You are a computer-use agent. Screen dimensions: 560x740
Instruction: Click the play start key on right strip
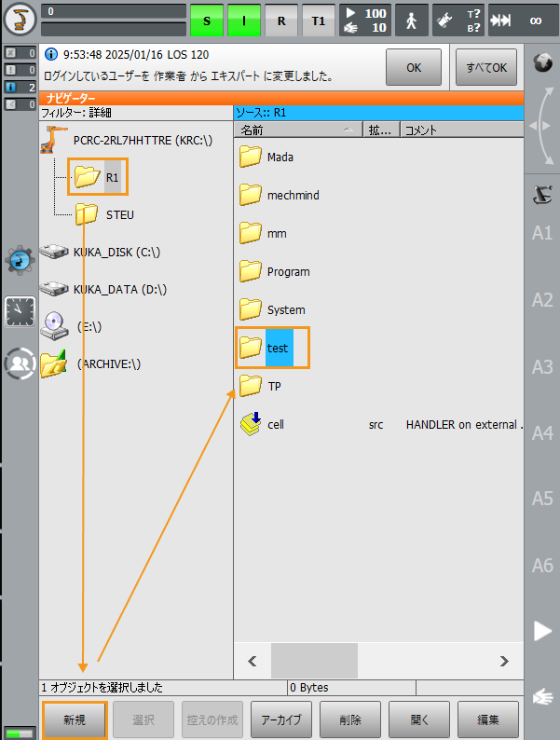pyautogui.click(x=542, y=632)
